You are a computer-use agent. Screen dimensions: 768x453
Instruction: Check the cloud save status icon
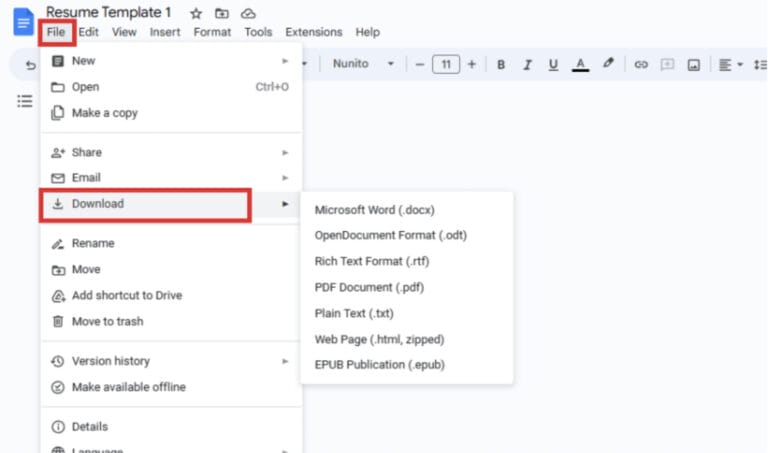pos(248,14)
